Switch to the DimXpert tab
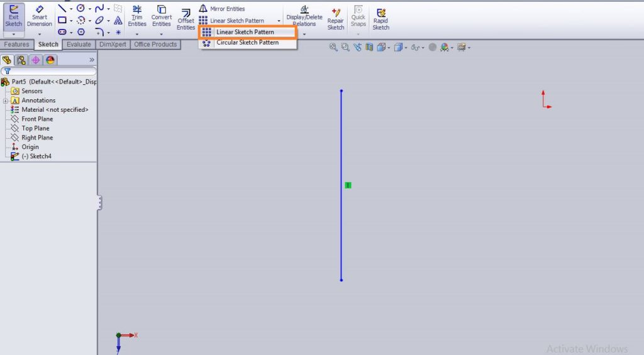Screen dimensions: 644x355 pyautogui.click(x=113, y=45)
